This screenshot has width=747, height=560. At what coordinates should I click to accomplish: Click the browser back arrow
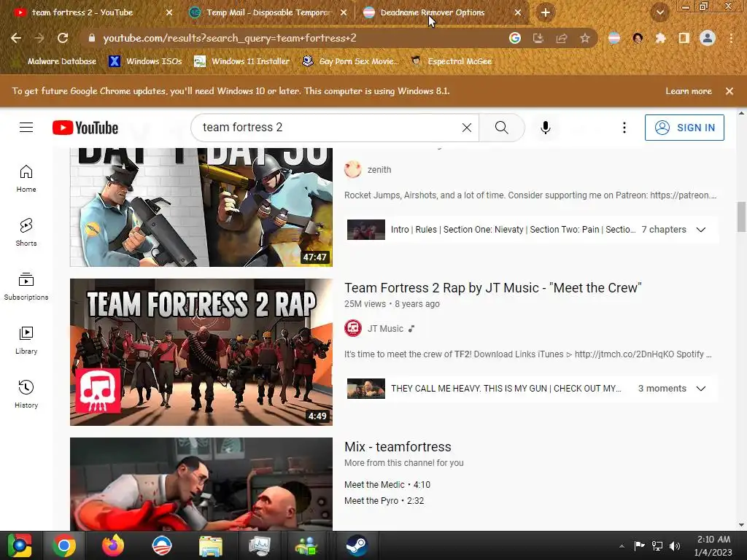pyautogui.click(x=16, y=38)
